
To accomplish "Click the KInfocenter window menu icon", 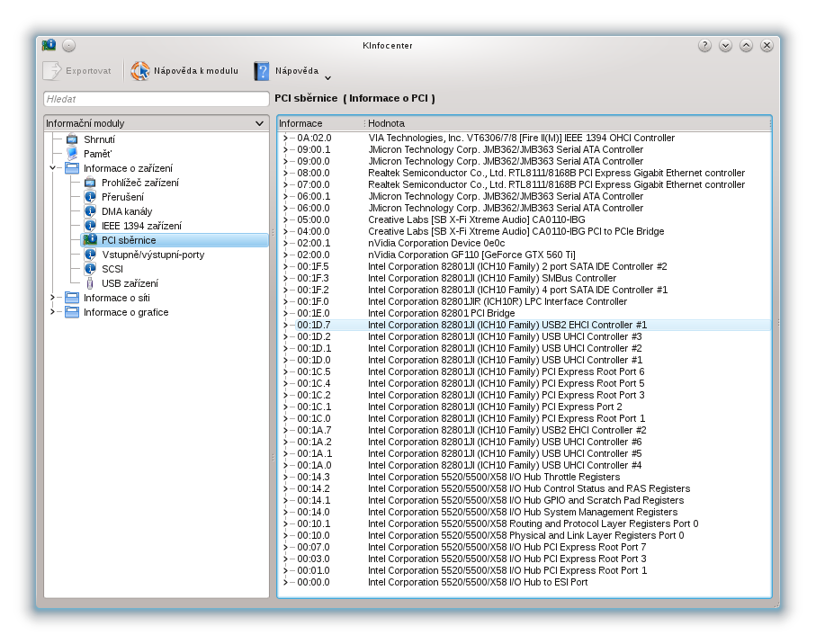I will point(49,45).
